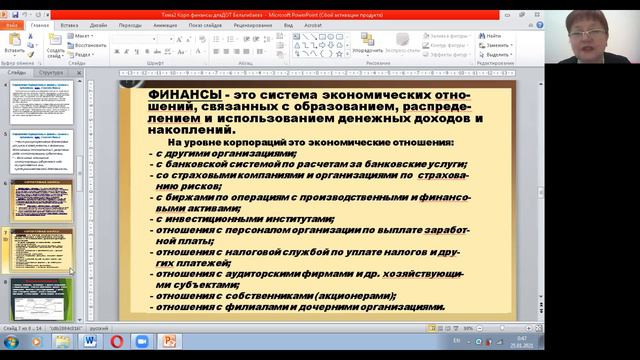Select slide 6 thumbnail
Viewport: 640px width, 360px height.
click(x=41, y=201)
